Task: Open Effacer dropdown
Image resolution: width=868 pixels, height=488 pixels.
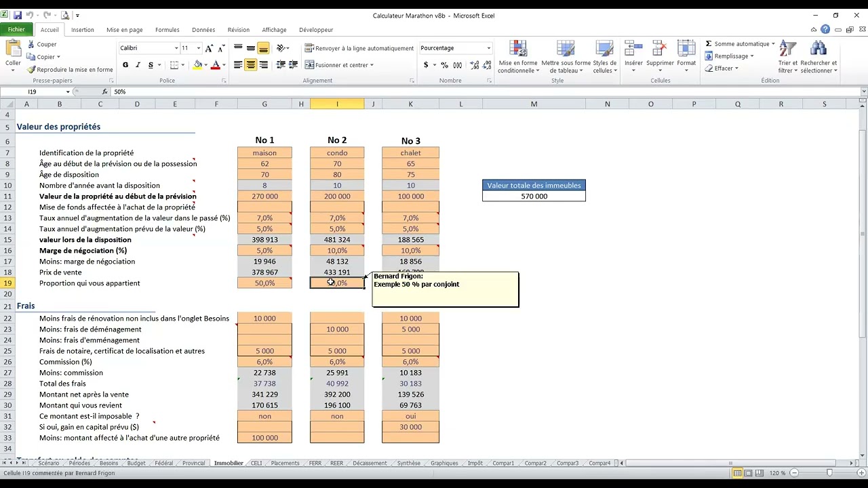Action: tap(722, 68)
